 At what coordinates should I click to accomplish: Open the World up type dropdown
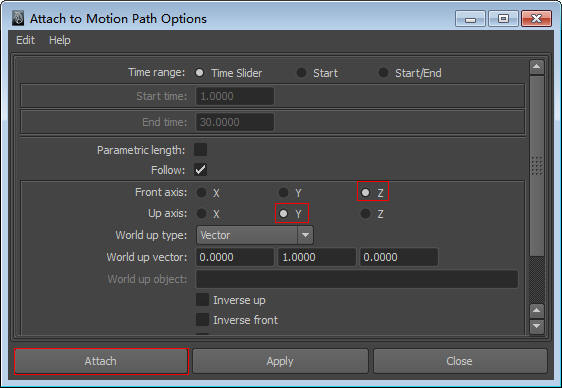pos(255,235)
